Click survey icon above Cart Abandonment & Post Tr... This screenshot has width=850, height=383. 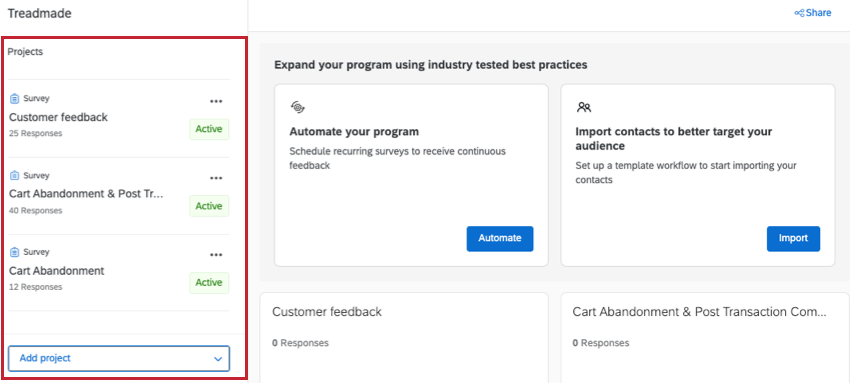coord(15,176)
